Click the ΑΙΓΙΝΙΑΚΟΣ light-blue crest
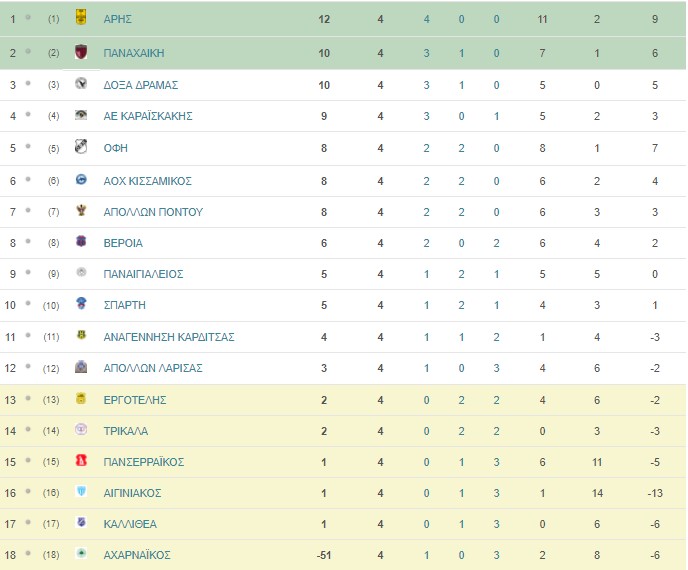This screenshot has width=688, height=570. [81, 491]
